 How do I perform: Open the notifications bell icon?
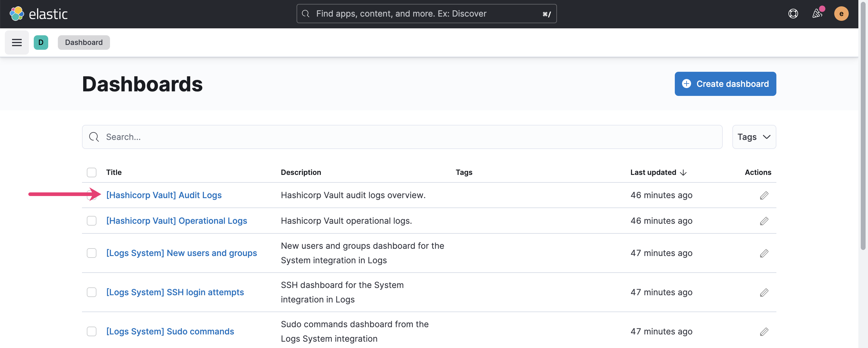click(817, 14)
